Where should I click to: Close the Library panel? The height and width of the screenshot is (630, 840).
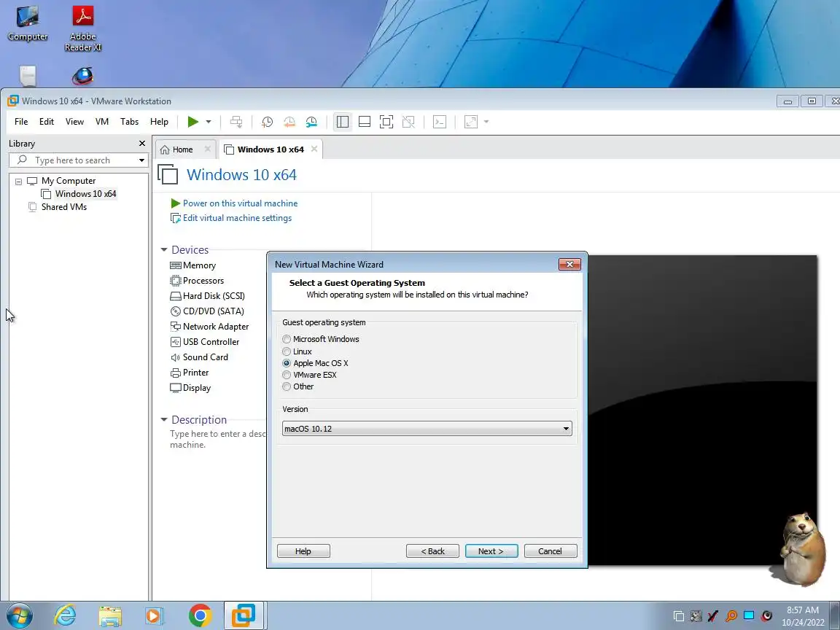tap(142, 143)
